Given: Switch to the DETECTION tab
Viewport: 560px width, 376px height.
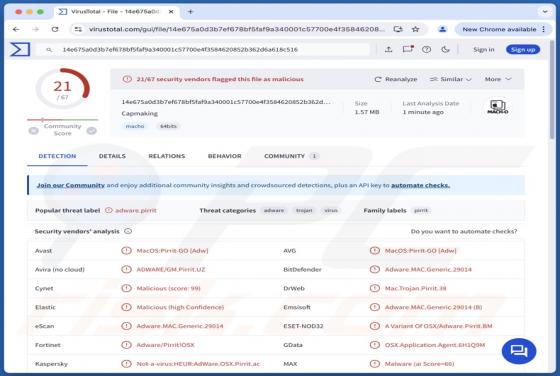Looking at the screenshot, I should tap(57, 156).
